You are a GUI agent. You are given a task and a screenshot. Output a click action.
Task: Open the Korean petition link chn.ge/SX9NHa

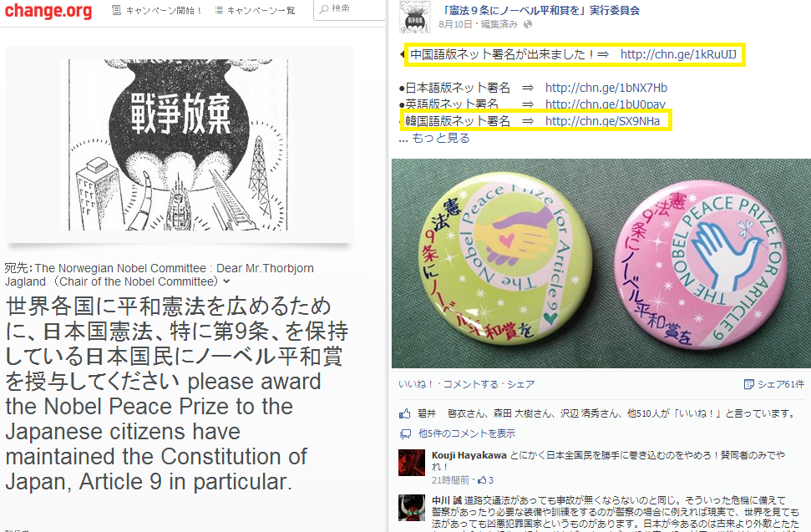coord(602,121)
